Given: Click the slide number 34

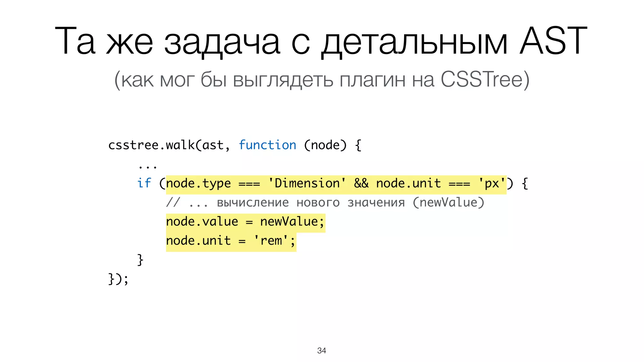Looking at the screenshot, I should 322,351.
